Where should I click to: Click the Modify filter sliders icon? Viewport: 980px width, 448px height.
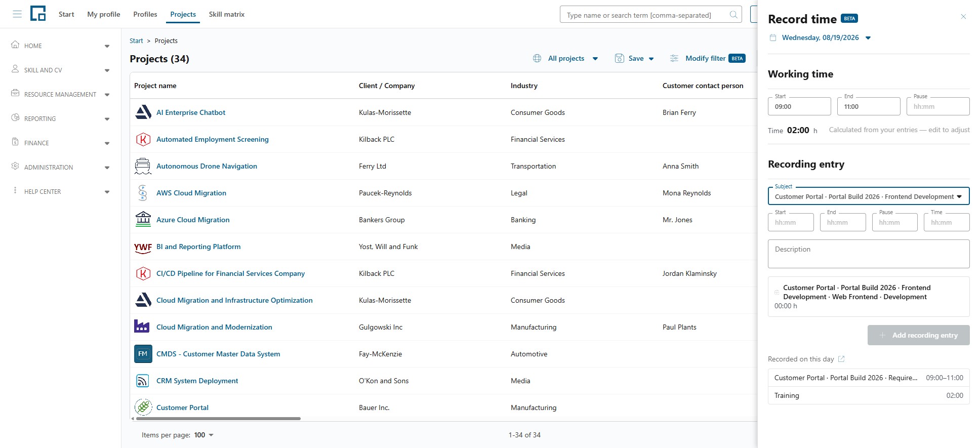tap(674, 58)
